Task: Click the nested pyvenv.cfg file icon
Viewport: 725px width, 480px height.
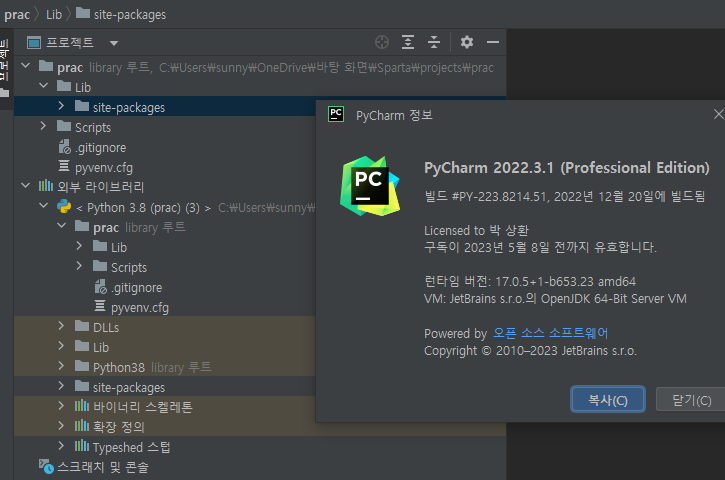Action: tap(100, 306)
